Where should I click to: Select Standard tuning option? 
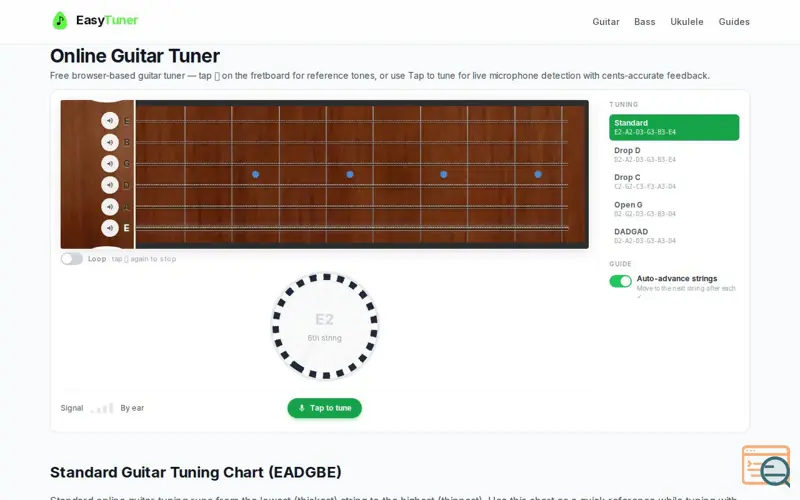point(674,127)
